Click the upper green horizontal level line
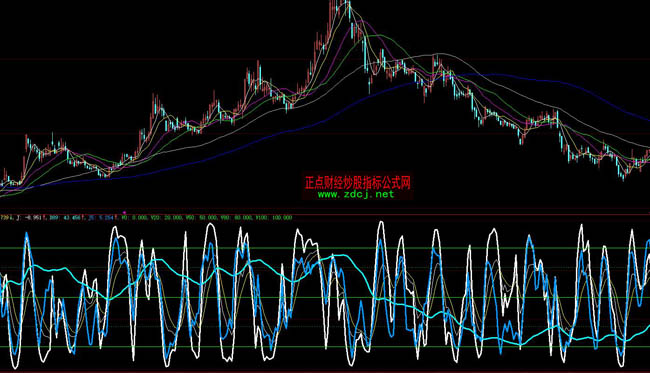 click(x=325, y=248)
